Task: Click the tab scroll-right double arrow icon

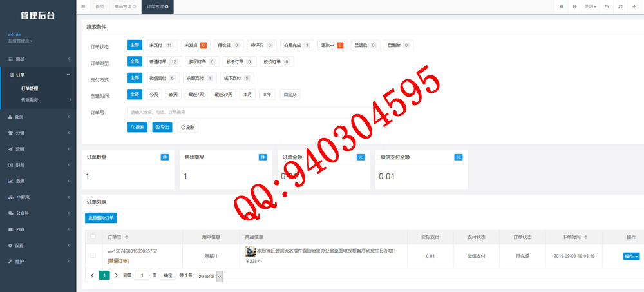Action: (x=576, y=6)
